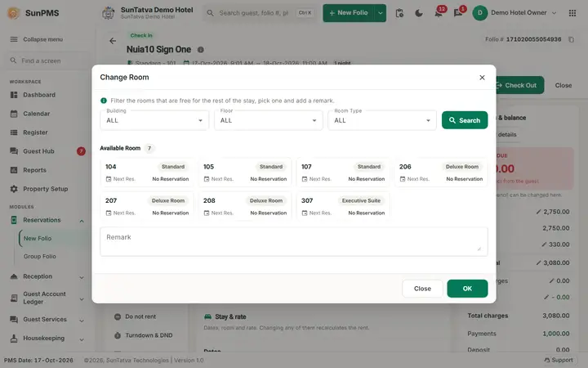Image resolution: width=588 pixels, height=368 pixels.
Task: Focus the Find a screen field
Action: point(47,61)
